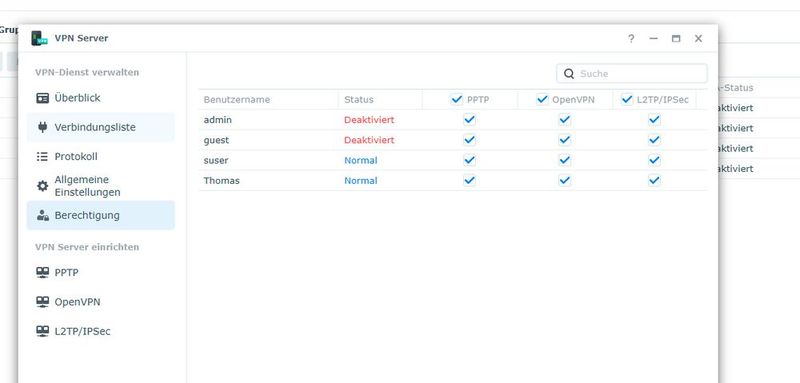The image size is (800, 383).
Task: Uncheck OpenVPN for user admin
Action: click(x=564, y=120)
